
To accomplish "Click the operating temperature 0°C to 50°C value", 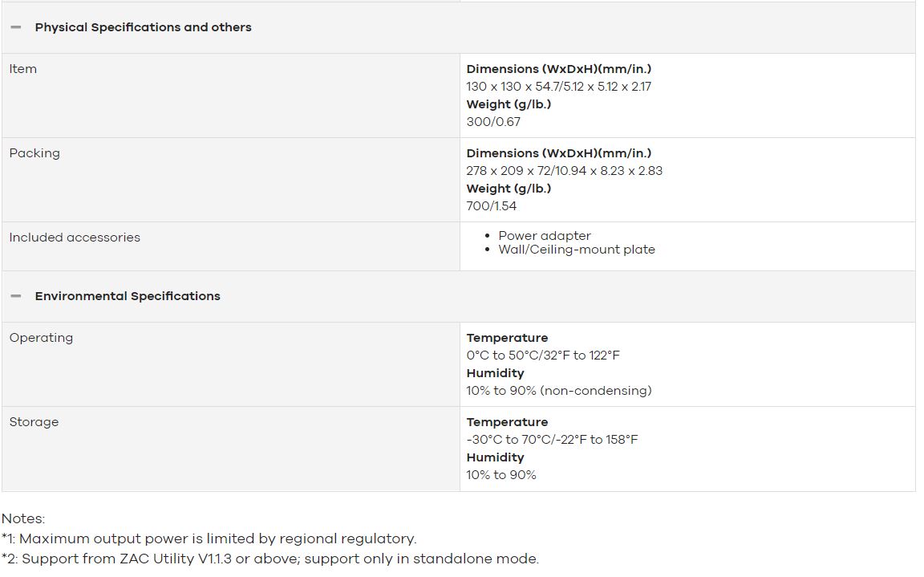I will click(x=543, y=356).
